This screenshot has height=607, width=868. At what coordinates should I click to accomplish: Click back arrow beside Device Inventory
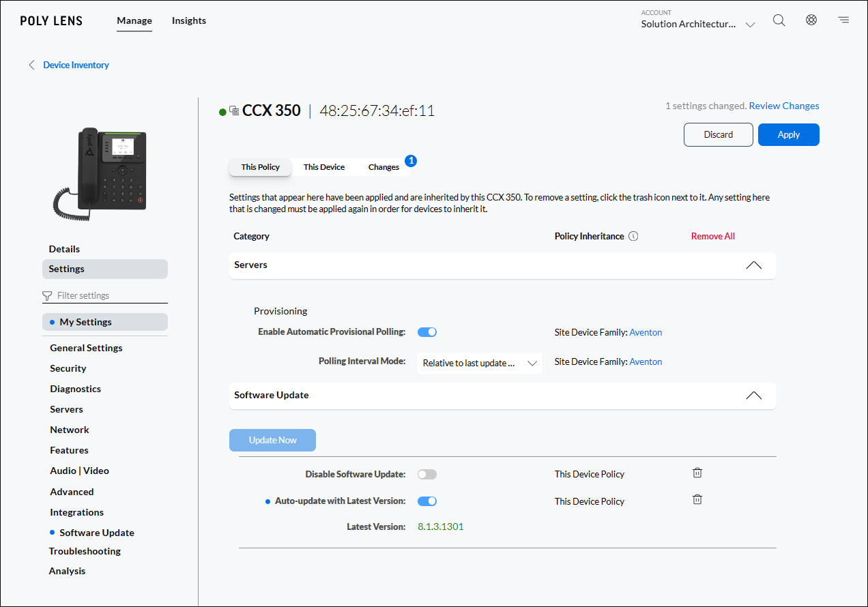point(31,65)
